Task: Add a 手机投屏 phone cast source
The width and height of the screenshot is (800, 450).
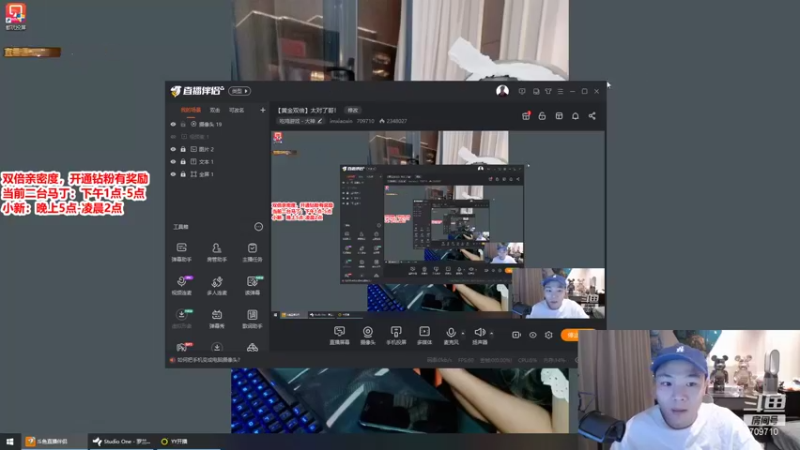Action: (x=396, y=335)
